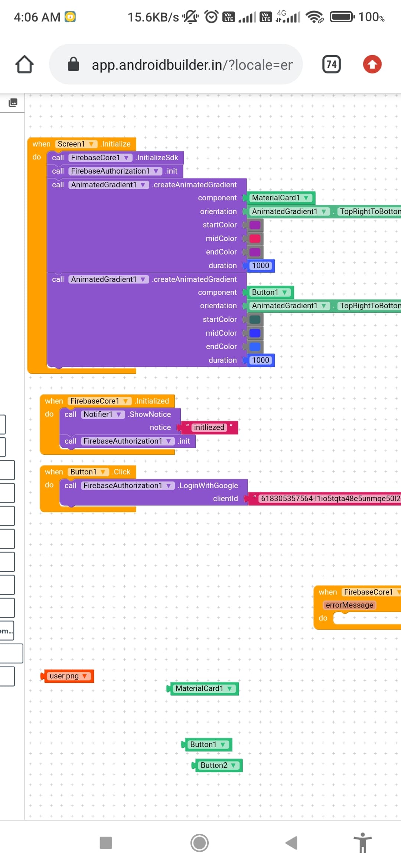Open user.png asset dropdown block
The height and width of the screenshot is (868, 401).
coord(68,676)
